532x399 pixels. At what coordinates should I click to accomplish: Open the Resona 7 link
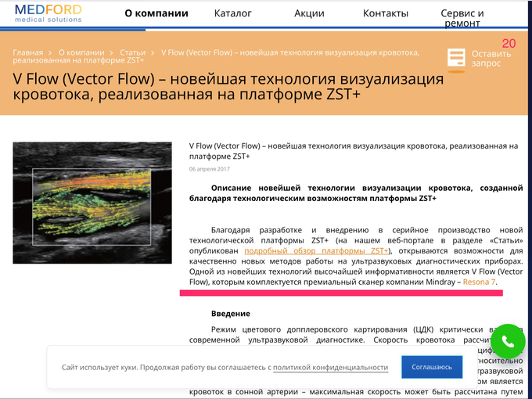tap(479, 282)
